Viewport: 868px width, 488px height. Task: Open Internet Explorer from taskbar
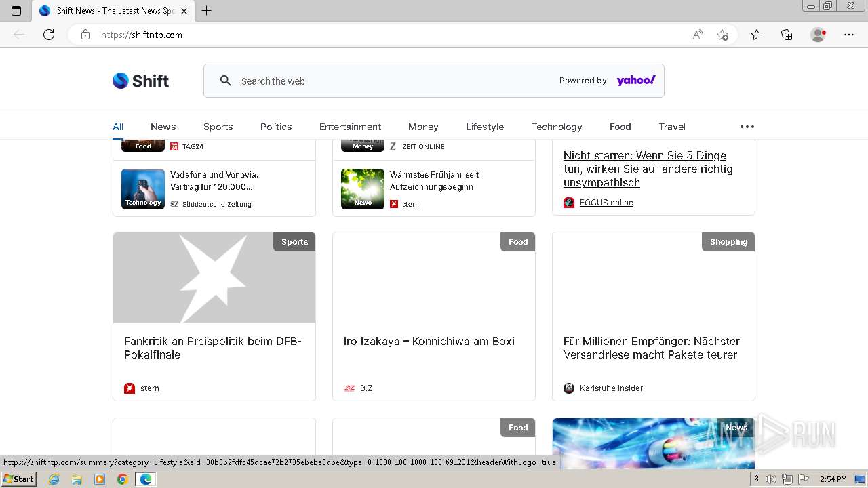(54, 479)
